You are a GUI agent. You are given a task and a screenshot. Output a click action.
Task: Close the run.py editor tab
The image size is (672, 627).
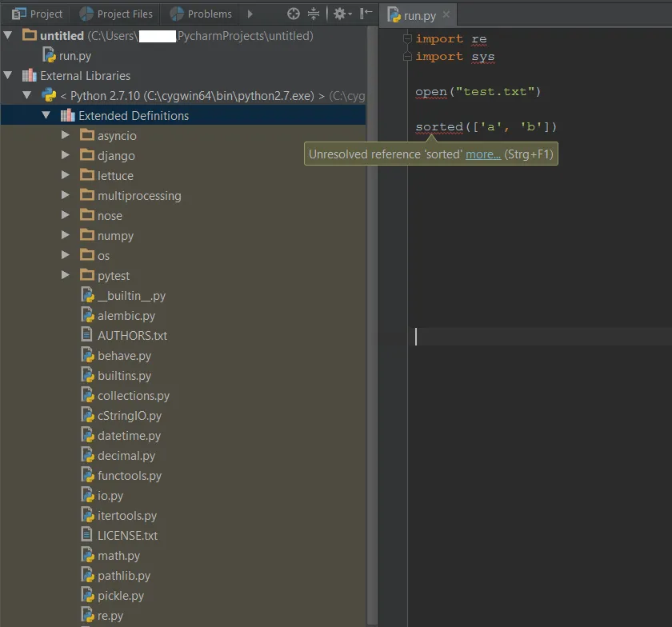[x=446, y=15]
